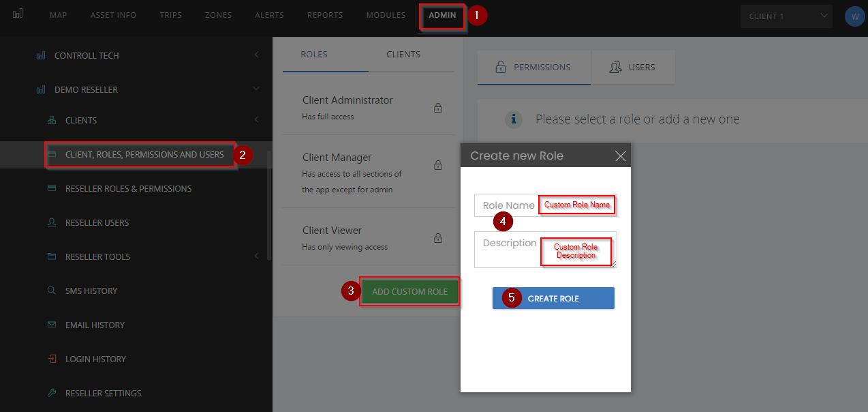Click the wrench icon beside Reseller Settings

(x=52, y=393)
